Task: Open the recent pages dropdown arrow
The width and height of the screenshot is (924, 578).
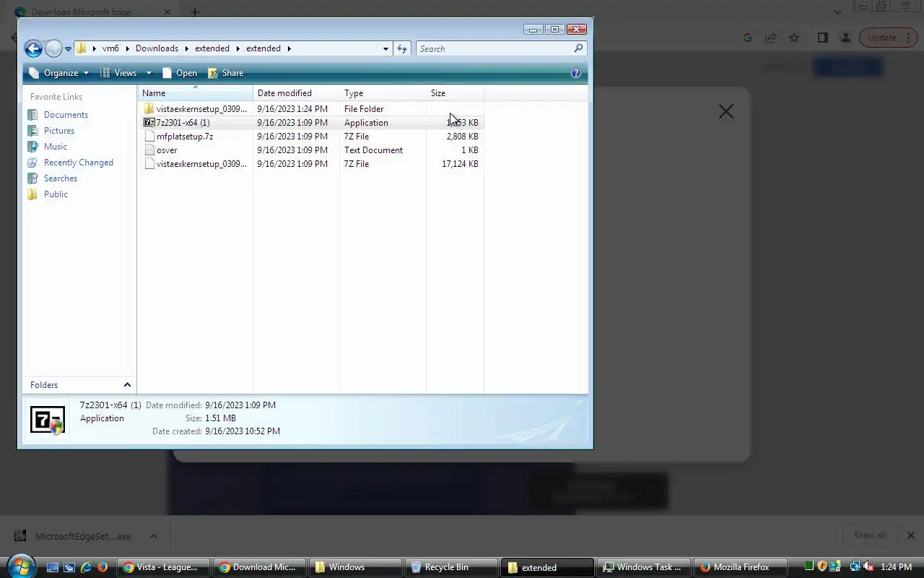Action: pos(68,49)
